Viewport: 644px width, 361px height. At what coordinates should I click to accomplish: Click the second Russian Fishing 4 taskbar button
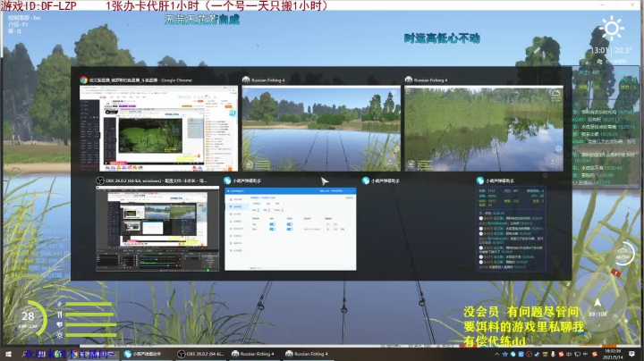(307, 354)
